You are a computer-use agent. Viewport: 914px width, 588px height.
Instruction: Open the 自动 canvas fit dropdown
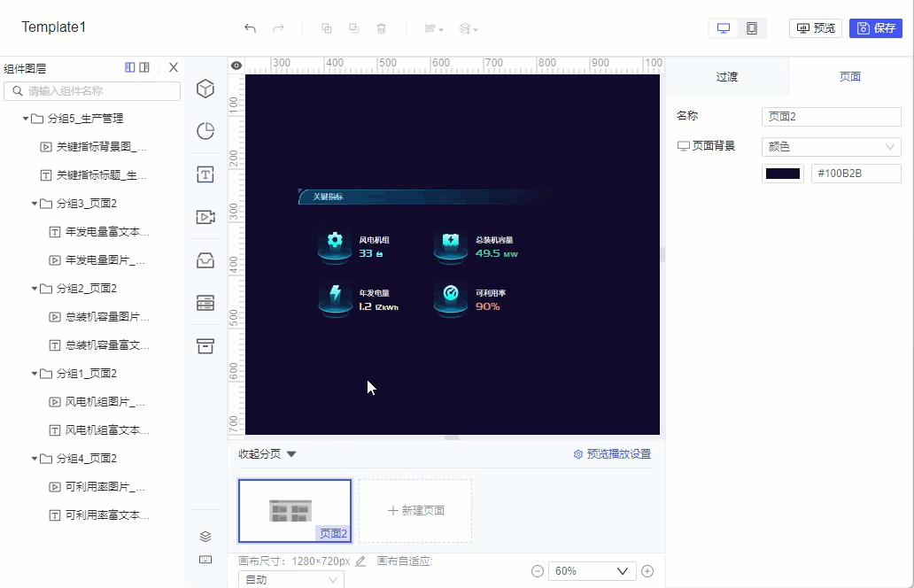(x=290, y=578)
